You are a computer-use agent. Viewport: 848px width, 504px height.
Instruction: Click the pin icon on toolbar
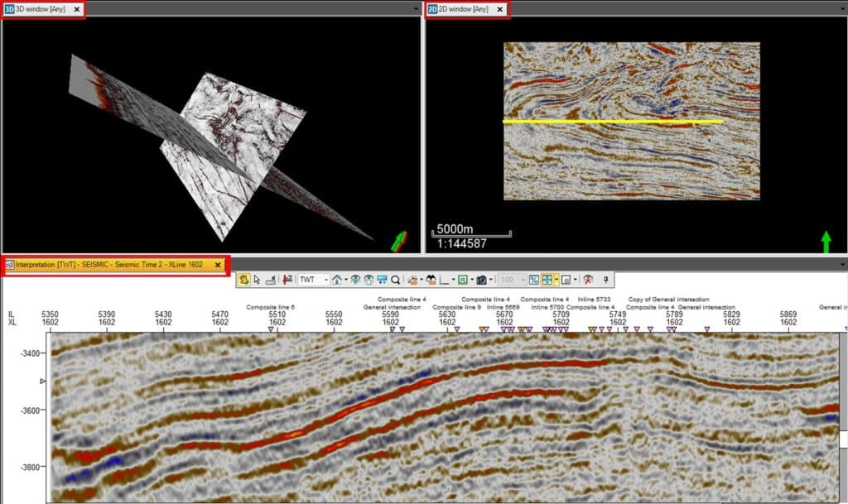point(605,280)
